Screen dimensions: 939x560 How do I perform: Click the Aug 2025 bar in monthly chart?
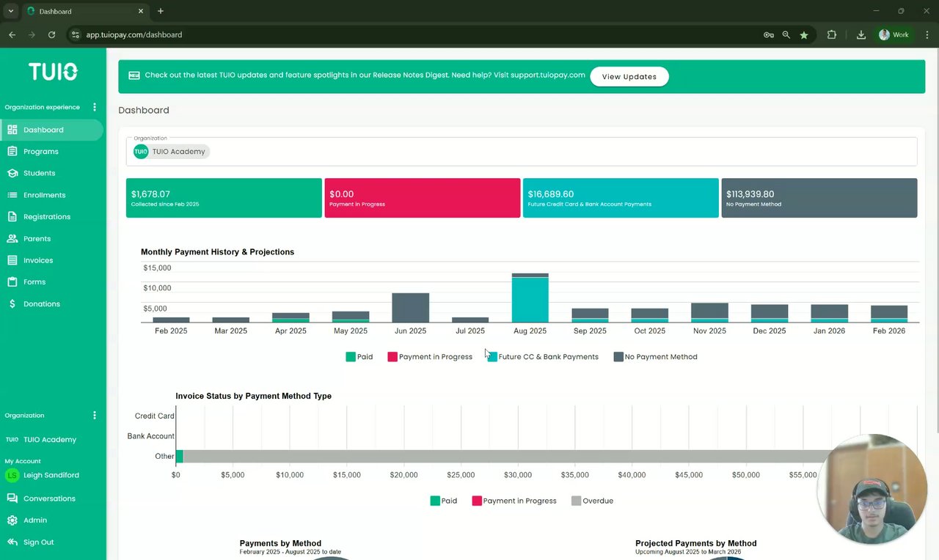click(x=530, y=298)
